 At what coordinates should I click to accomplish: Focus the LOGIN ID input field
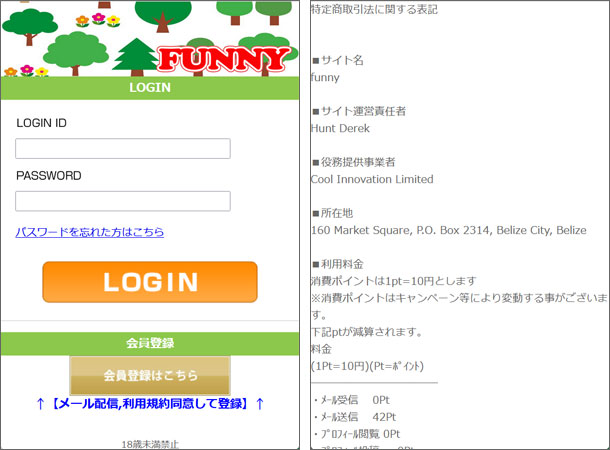(123, 149)
